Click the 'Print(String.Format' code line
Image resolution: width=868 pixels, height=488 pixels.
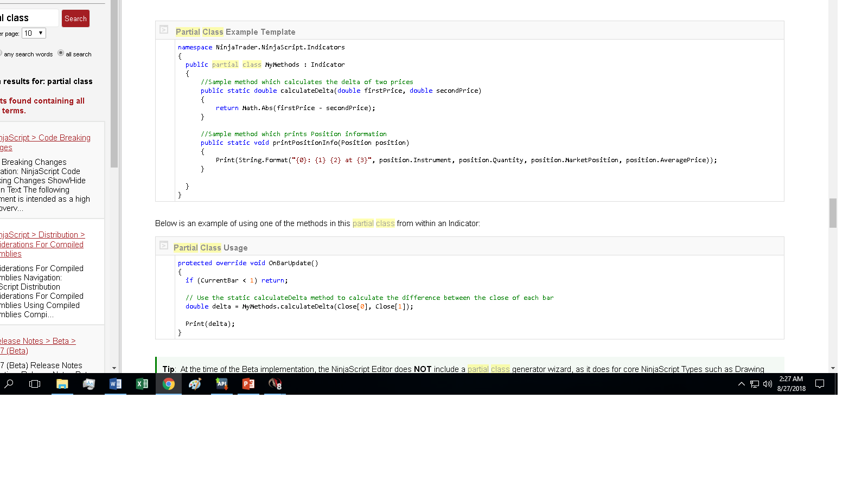point(467,160)
